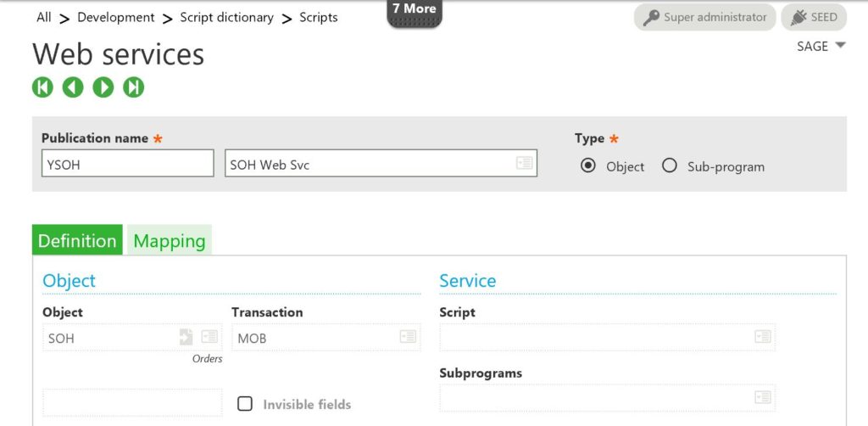Open selection icon in Subprograms field
Image resolution: width=868 pixels, height=426 pixels.
tap(763, 397)
